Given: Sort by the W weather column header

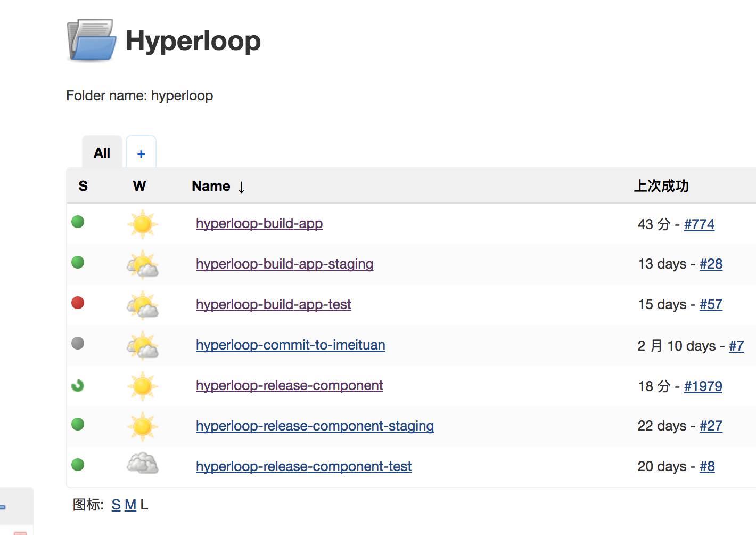Looking at the screenshot, I should tap(139, 186).
